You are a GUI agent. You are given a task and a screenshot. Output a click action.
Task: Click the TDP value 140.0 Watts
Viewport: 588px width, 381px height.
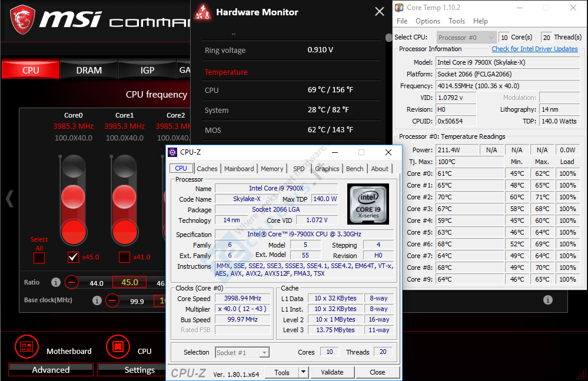[x=559, y=121]
